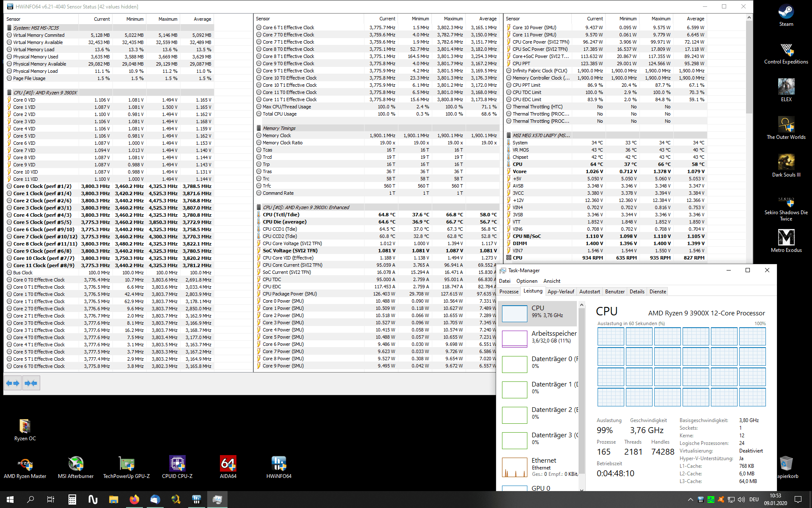Switch to Autostart tab

[x=590, y=292]
